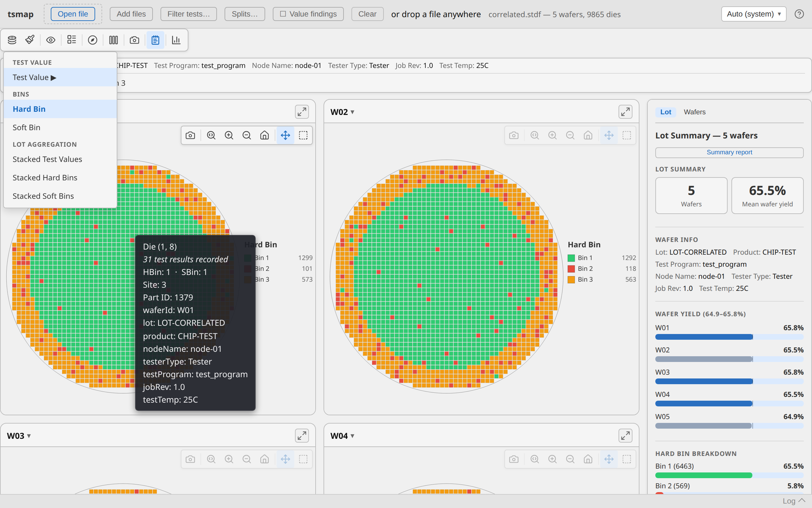Click the tsmap app title

(x=21, y=14)
